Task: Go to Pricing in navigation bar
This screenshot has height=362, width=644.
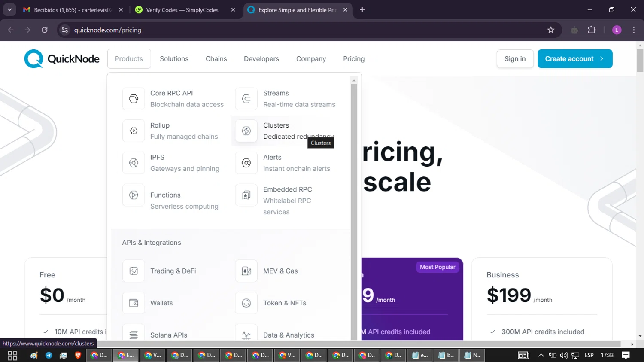Action: click(354, 59)
